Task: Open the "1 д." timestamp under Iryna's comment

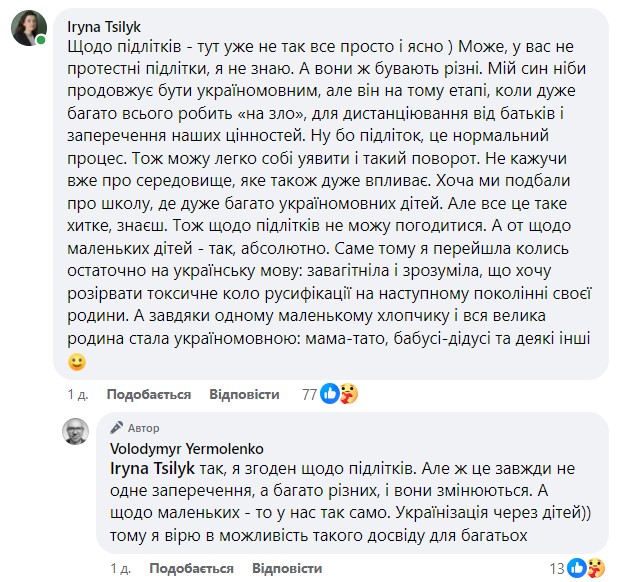Action: pyautogui.click(x=77, y=394)
